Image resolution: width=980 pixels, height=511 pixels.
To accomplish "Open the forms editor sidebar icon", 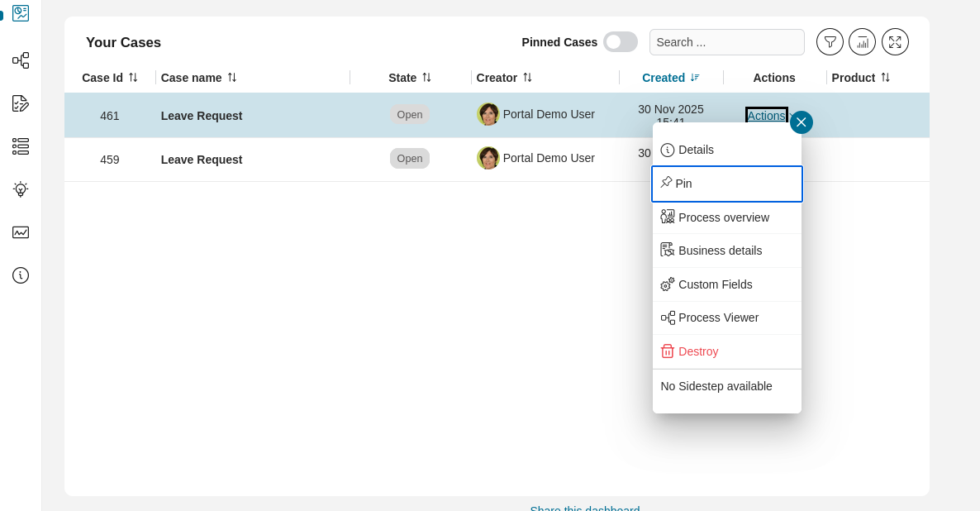I will (x=20, y=103).
